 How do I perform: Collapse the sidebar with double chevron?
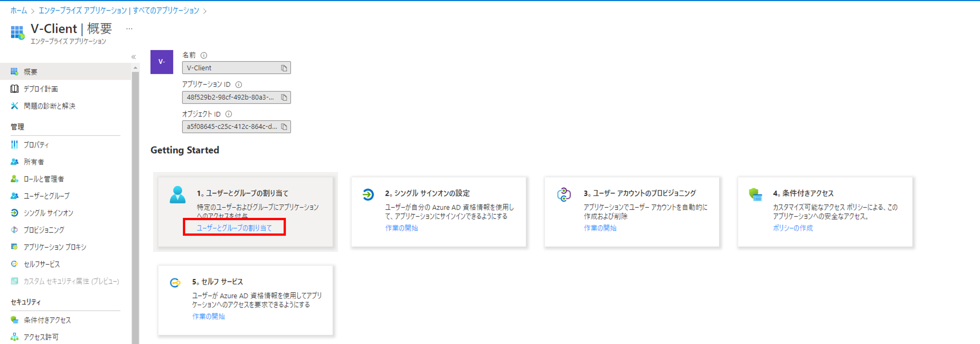(133, 57)
